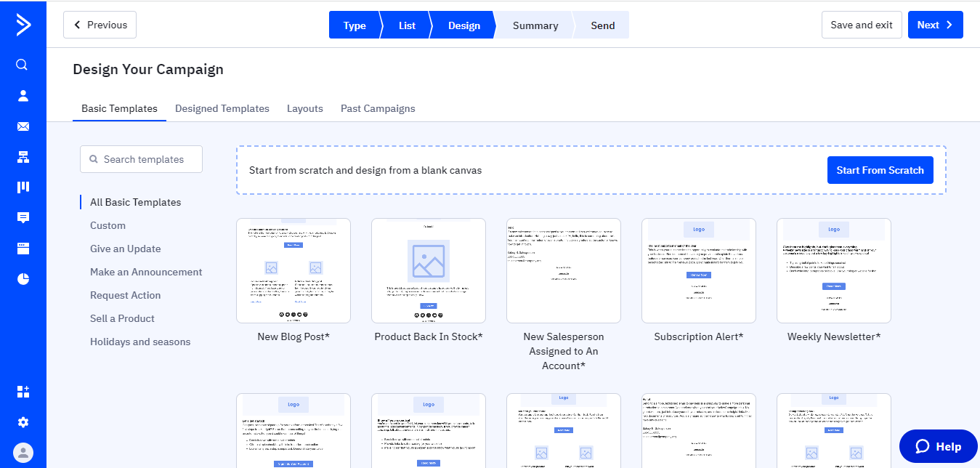This screenshot has height=468, width=980.
Task: Open Deals pipeline sidebar icon
Action: point(23,187)
